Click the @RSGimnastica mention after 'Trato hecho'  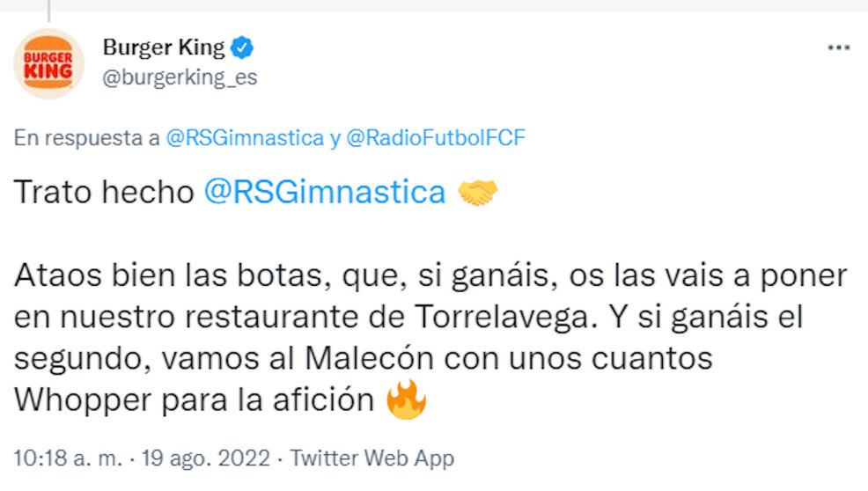tap(324, 193)
